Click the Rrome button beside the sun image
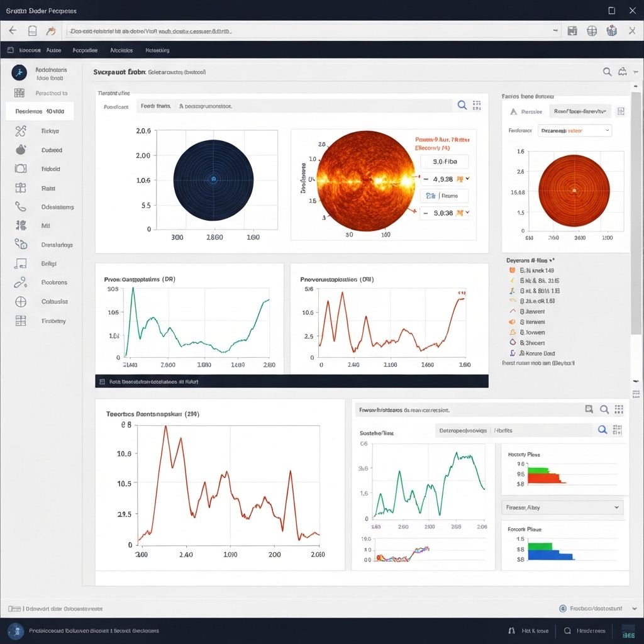The width and height of the screenshot is (644, 644). coord(445,196)
